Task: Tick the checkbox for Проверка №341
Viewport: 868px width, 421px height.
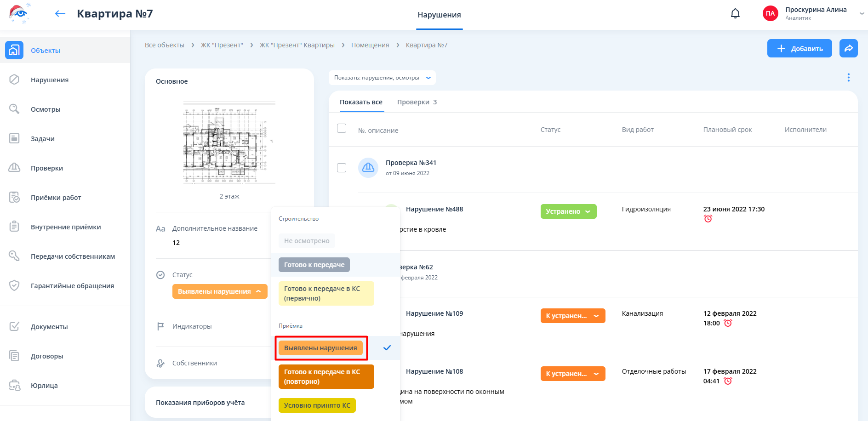Action: pos(342,168)
